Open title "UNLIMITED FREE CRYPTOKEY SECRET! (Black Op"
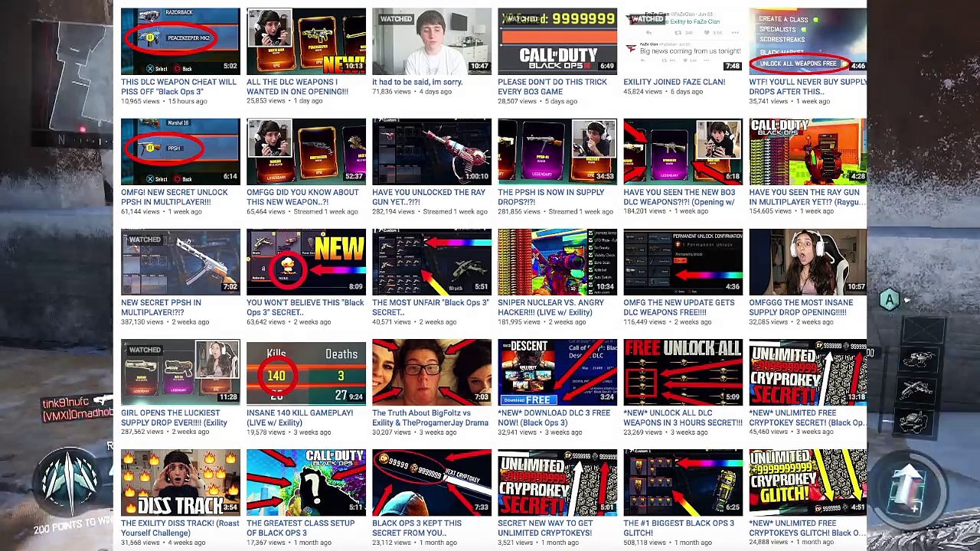This screenshot has width=980, height=551. (x=808, y=417)
